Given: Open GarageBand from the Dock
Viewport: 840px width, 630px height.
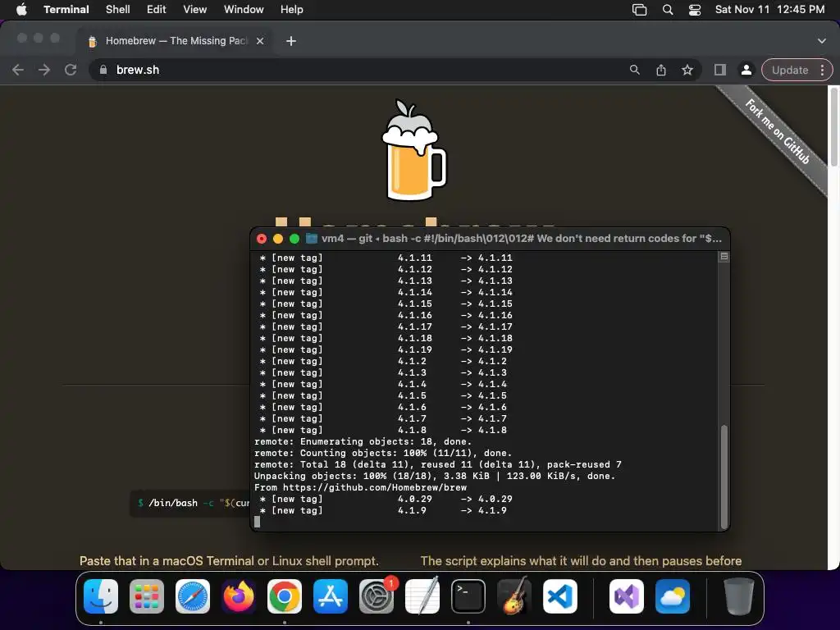Looking at the screenshot, I should (x=514, y=596).
